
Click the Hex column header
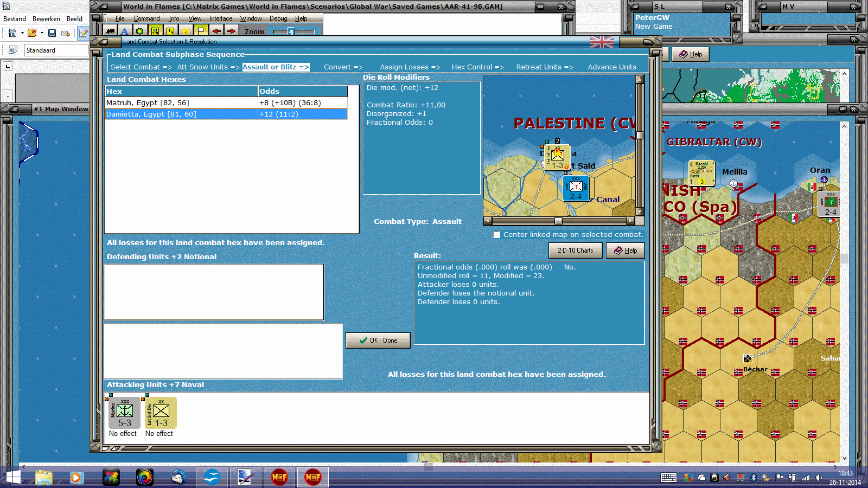pyautogui.click(x=182, y=91)
